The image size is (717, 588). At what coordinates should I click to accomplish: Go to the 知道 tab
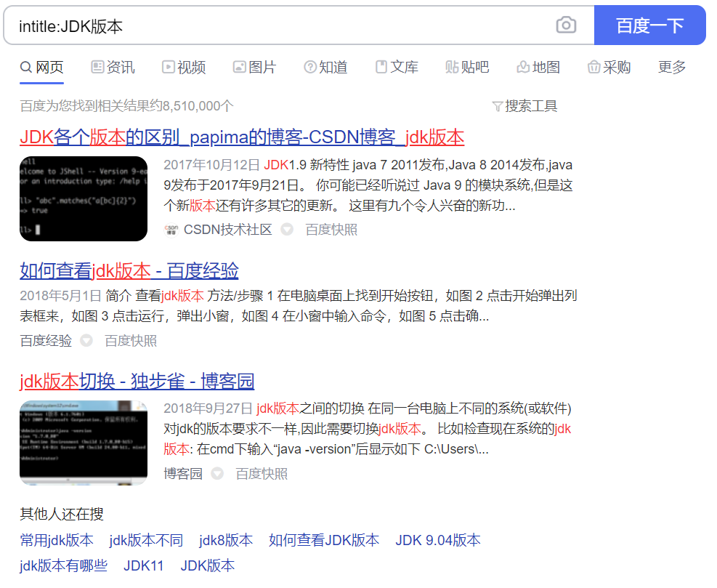pos(325,68)
